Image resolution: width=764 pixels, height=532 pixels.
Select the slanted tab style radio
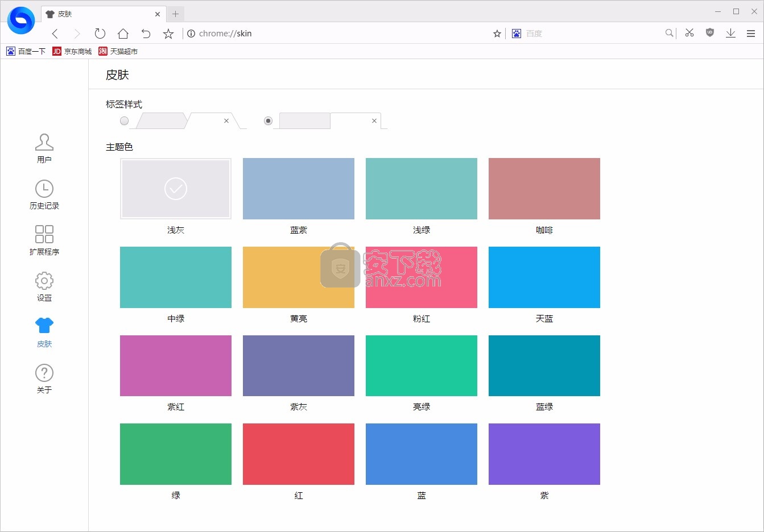point(124,120)
